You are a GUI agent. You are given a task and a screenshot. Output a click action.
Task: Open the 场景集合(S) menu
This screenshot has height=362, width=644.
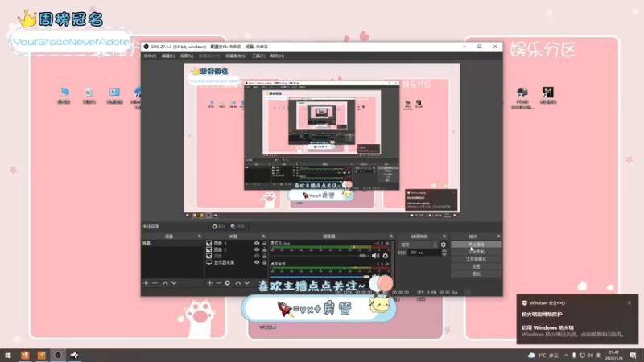tap(236, 56)
